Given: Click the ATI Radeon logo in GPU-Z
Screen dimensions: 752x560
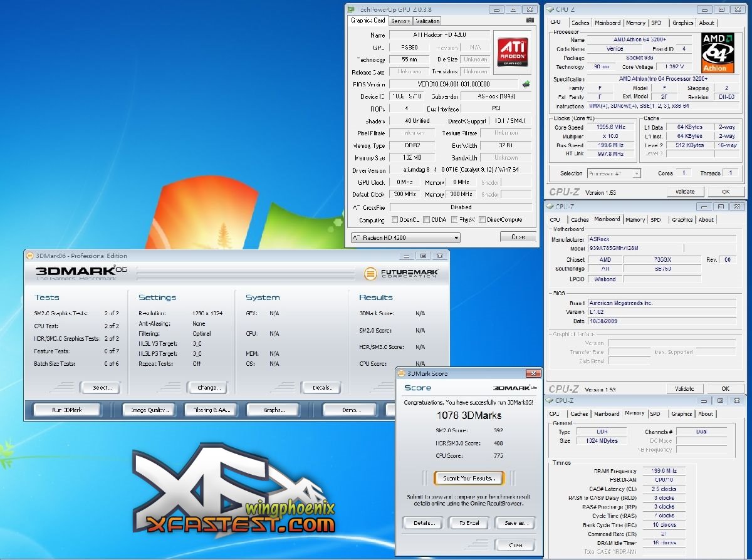Looking at the screenshot, I should 512,53.
